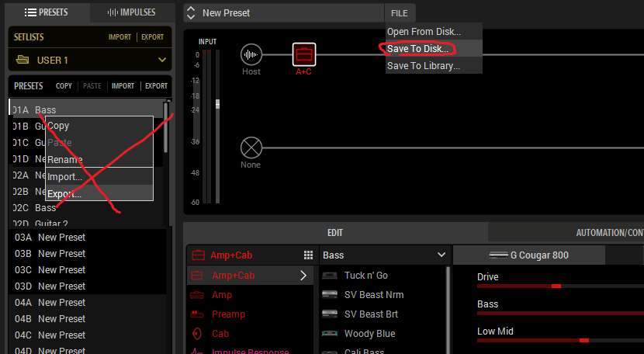Select preset 02D Guitar 2

tap(85, 222)
